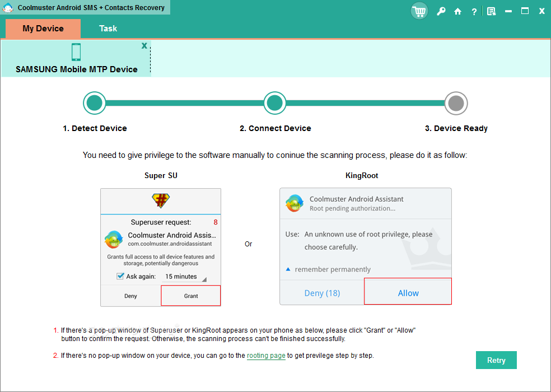The width and height of the screenshot is (551, 392).
Task: Click the 'Superuser request:' text
Action: point(161,222)
